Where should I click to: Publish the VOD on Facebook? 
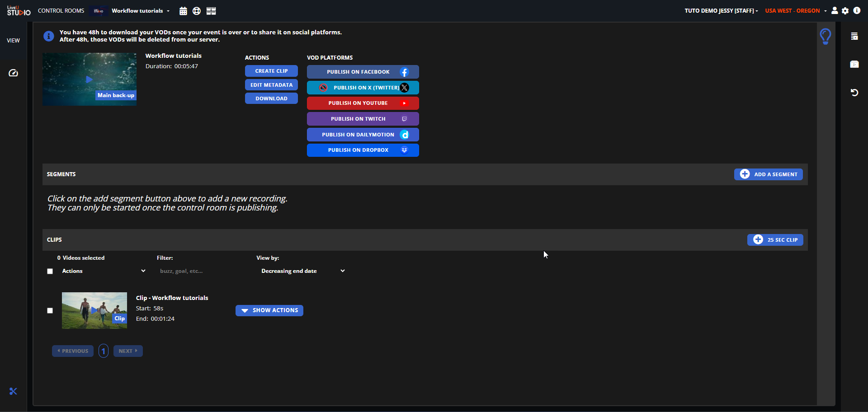coord(363,72)
